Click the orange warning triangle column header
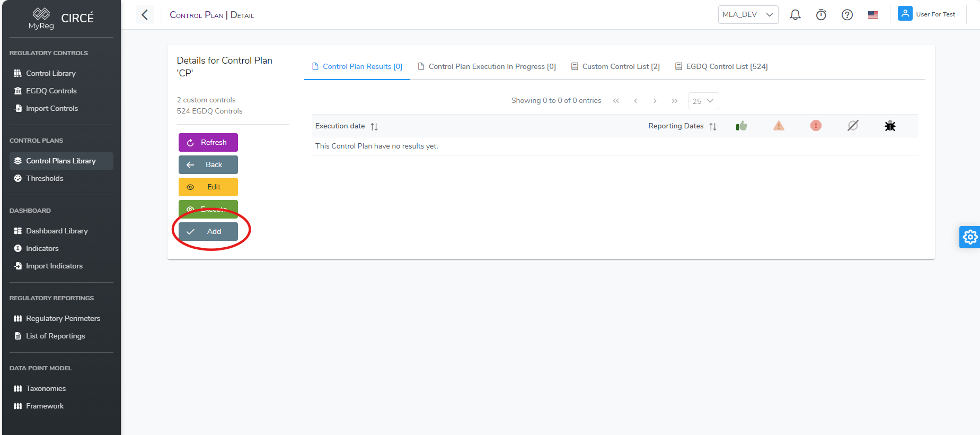The width and height of the screenshot is (980, 435). (x=779, y=126)
